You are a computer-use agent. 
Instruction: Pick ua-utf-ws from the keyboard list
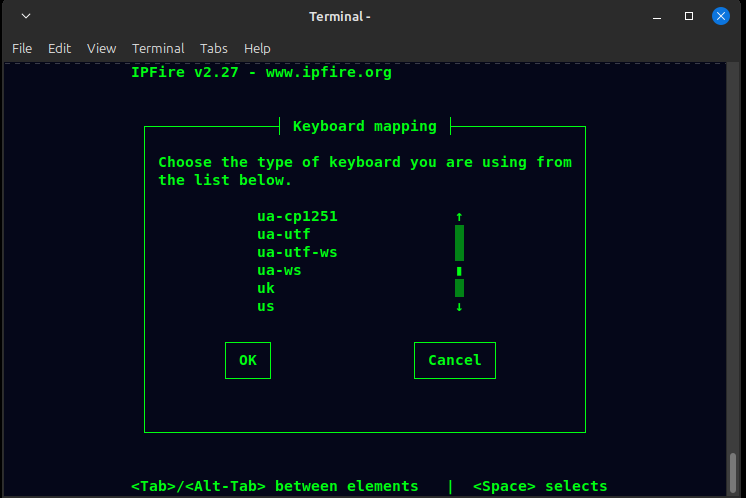[x=297, y=252]
